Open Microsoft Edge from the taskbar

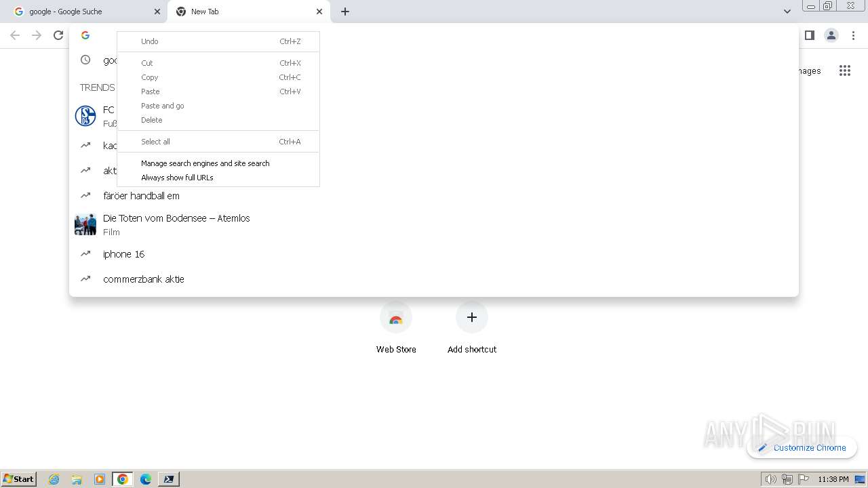(x=146, y=479)
